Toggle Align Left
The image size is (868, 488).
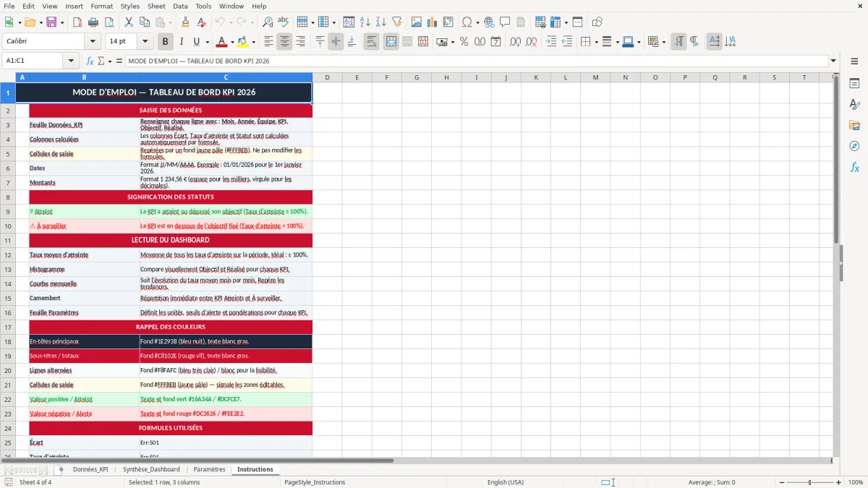pyautogui.click(x=268, y=42)
